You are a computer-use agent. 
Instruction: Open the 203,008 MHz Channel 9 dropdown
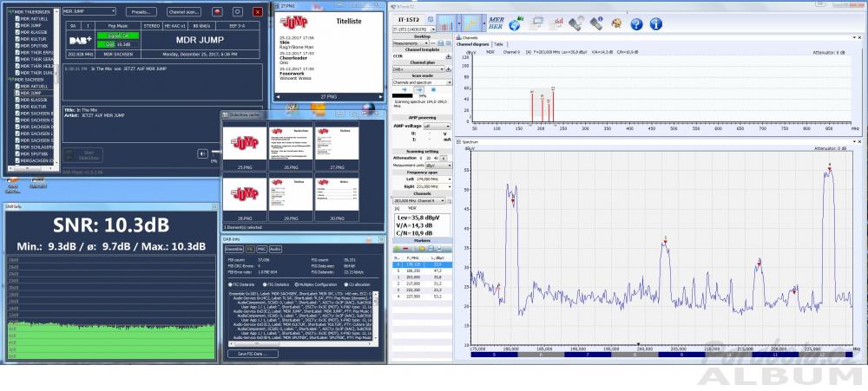click(419, 201)
